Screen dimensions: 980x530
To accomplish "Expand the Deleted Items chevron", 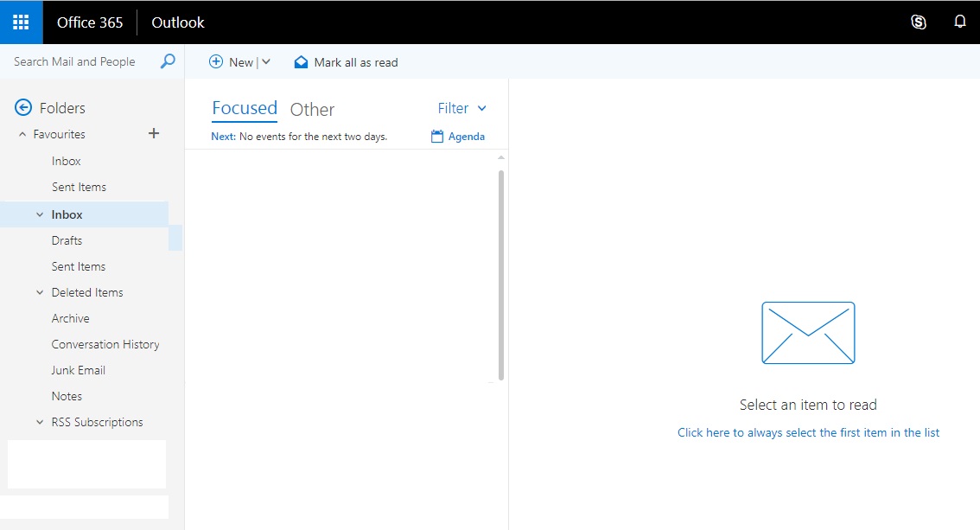I will point(40,292).
